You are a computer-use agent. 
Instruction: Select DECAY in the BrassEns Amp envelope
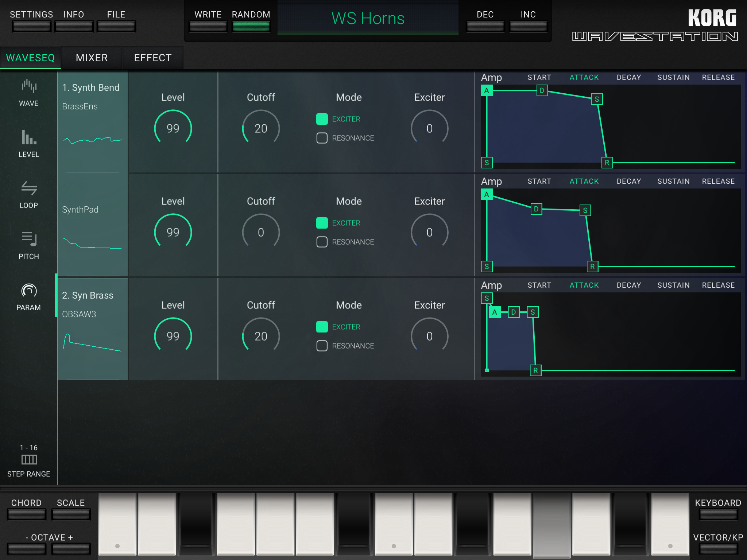click(628, 77)
